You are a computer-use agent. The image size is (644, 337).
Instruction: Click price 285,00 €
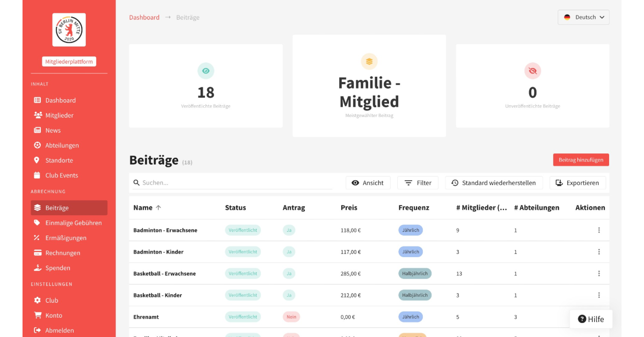351,274
